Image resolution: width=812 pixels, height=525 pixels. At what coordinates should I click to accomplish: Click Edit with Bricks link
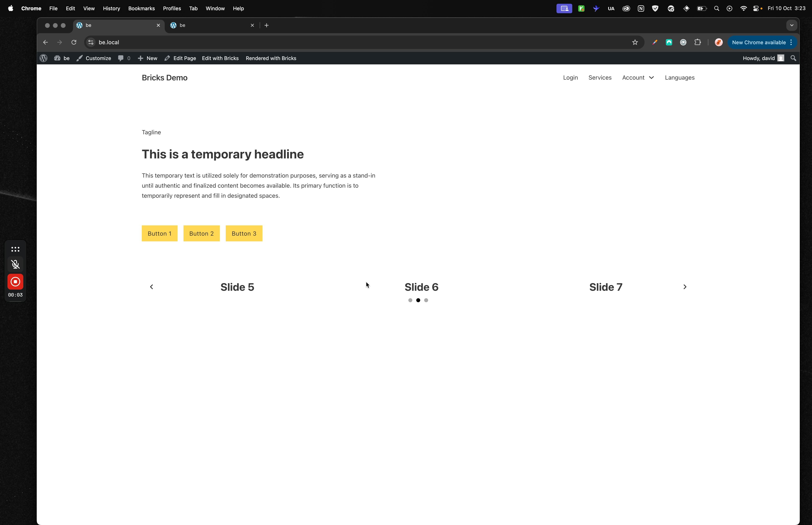(x=220, y=58)
